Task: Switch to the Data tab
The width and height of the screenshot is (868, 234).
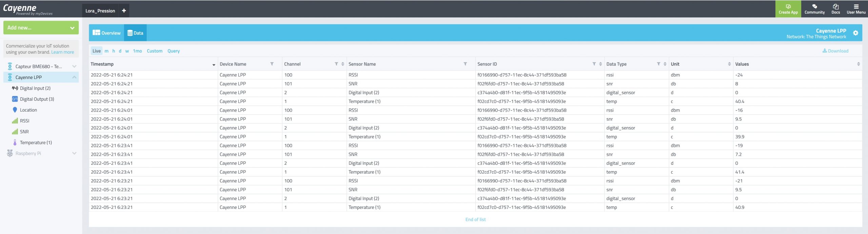Action: coord(135,33)
